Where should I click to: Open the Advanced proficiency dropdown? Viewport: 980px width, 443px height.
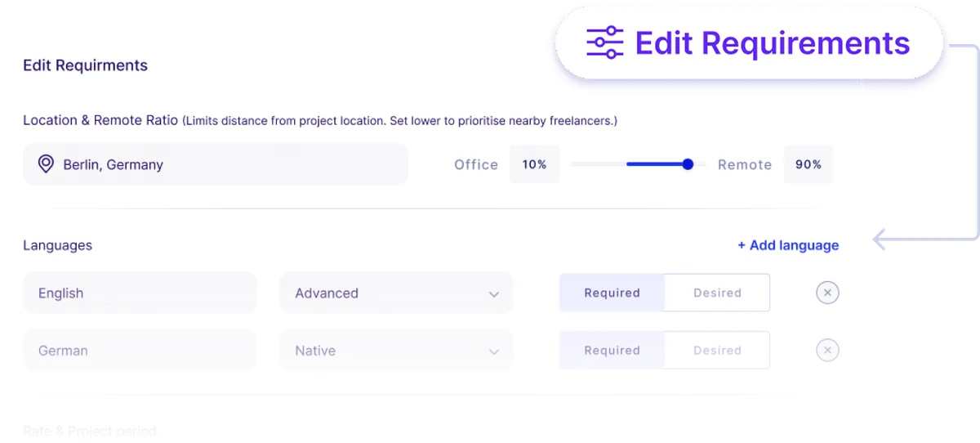(396, 293)
